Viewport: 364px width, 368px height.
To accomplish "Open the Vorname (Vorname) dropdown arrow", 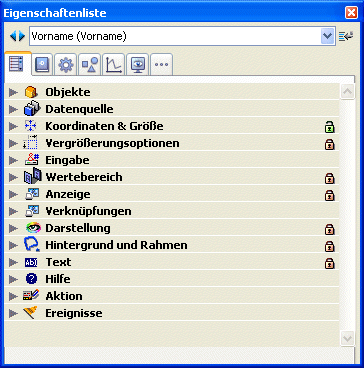I will click(x=328, y=36).
